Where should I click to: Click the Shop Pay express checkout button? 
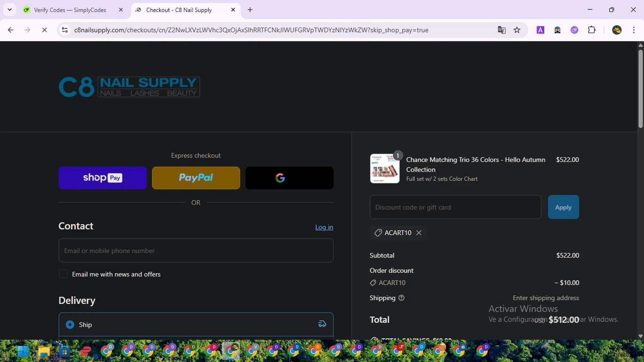[x=103, y=178]
